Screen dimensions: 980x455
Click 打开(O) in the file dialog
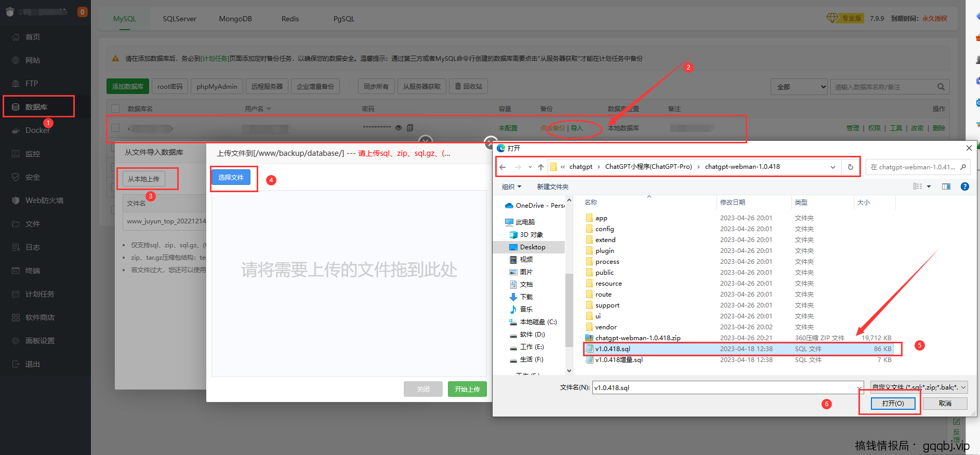pyautogui.click(x=893, y=403)
